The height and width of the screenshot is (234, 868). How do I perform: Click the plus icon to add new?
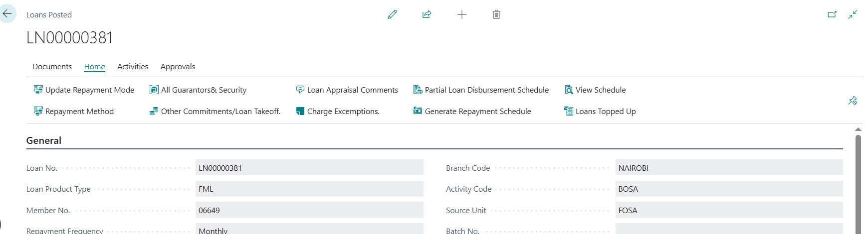(x=461, y=14)
